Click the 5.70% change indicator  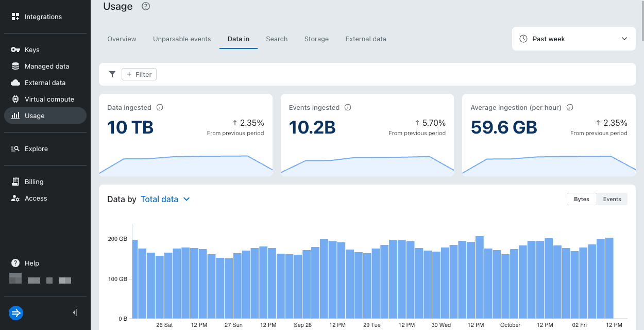point(430,123)
